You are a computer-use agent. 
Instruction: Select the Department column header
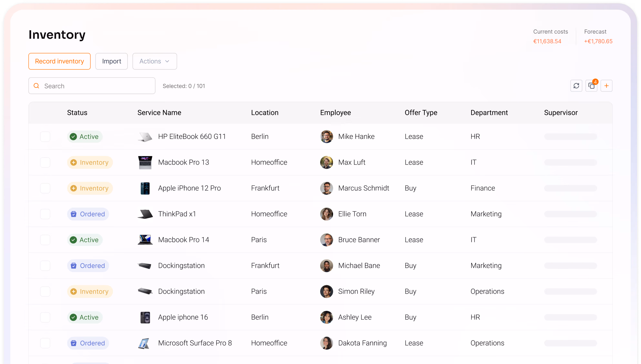pos(489,113)
